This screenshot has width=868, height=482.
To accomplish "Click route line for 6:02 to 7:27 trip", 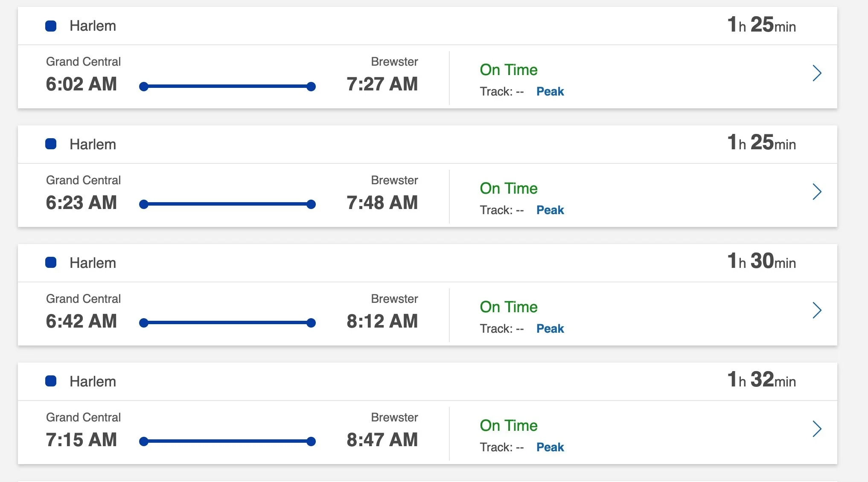I will pos(227,87).
